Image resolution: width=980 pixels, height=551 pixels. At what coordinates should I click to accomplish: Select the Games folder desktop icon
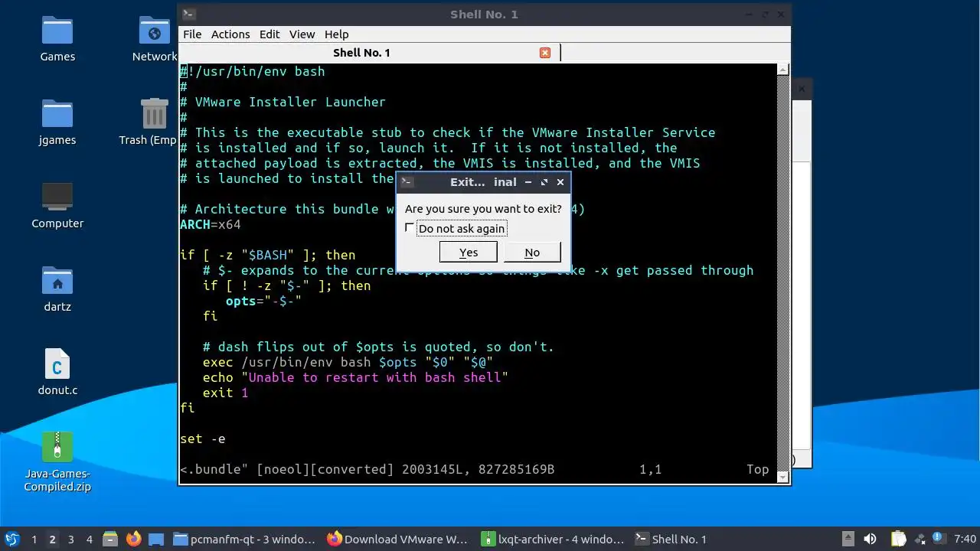[57, 38]
